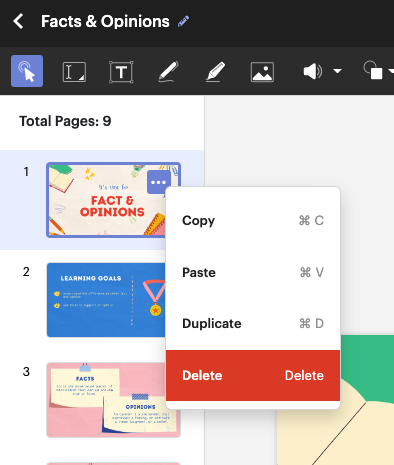
Task: Choose Paste from the context menu
Action: point(253,272)
